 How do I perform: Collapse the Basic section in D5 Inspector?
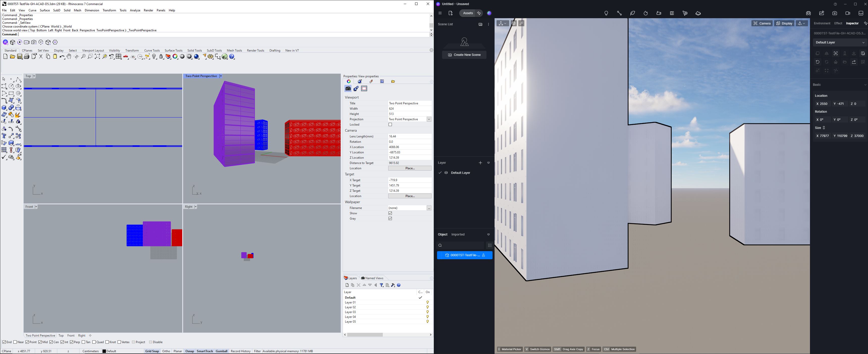pyautogui.click(x=865, y=85)
